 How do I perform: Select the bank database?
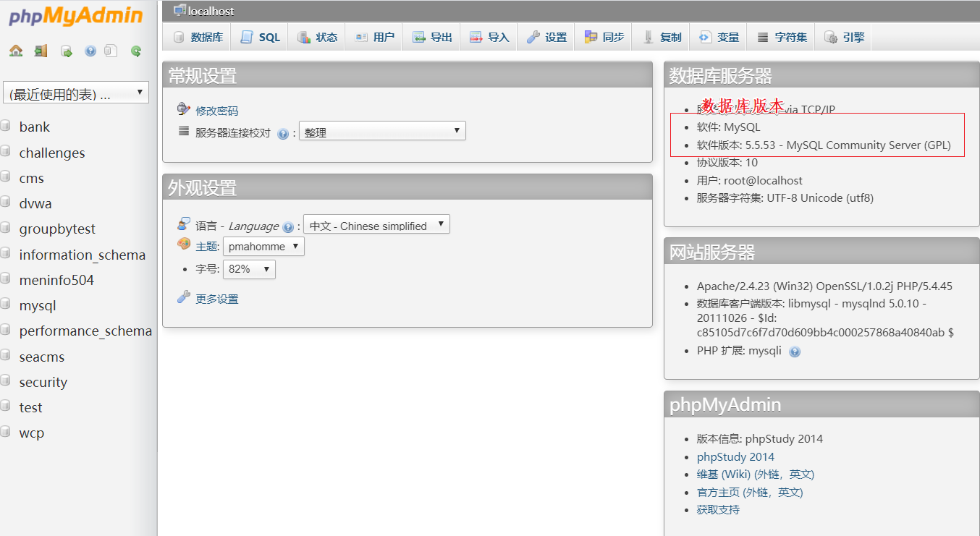click(35, 127)
